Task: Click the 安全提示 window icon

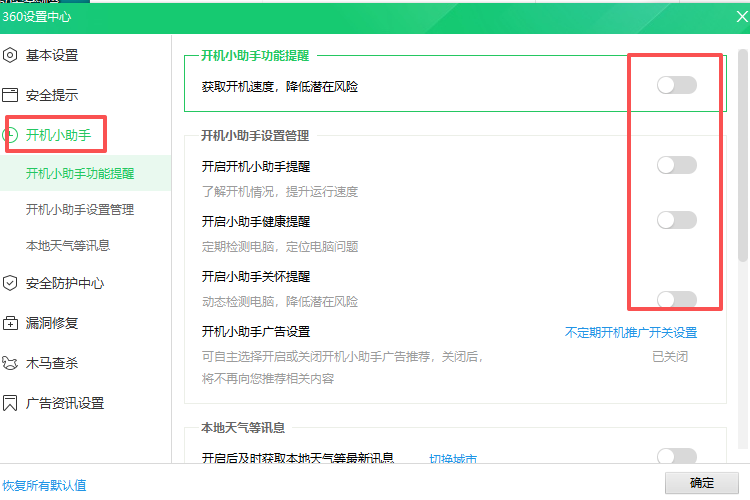Action: pos(10,95)
